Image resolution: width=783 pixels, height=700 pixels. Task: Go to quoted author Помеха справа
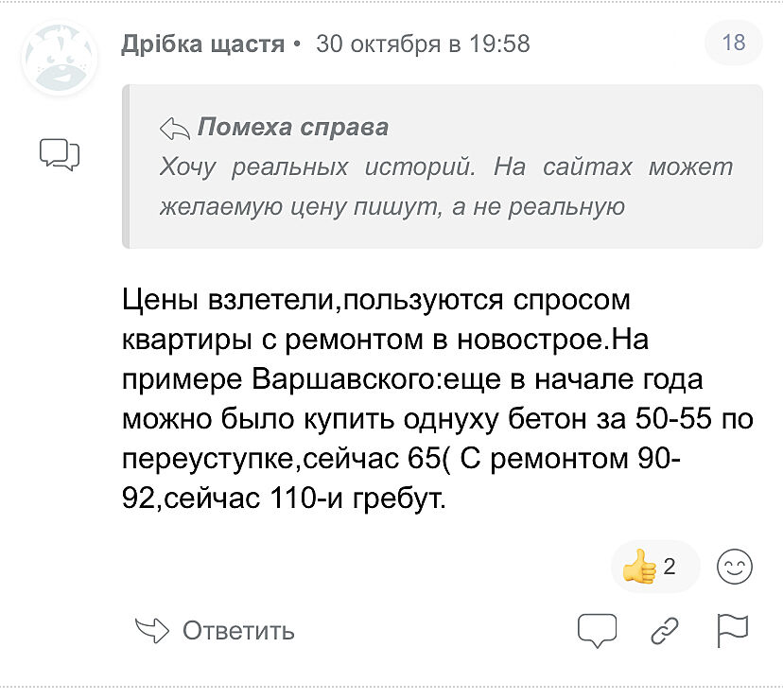pos(292,127)
